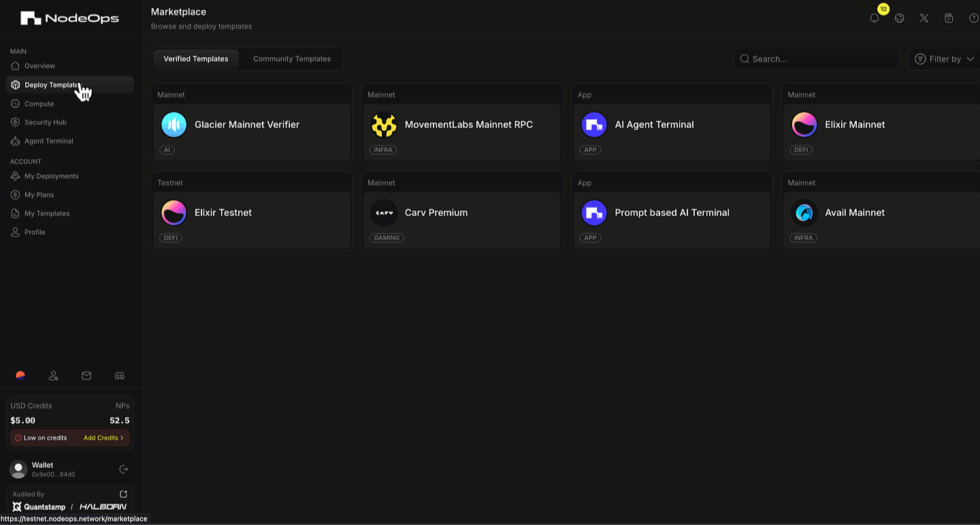Screen dimensions: 980x525
Task: Click the AI tag on Glacier card
Action: 167,150
